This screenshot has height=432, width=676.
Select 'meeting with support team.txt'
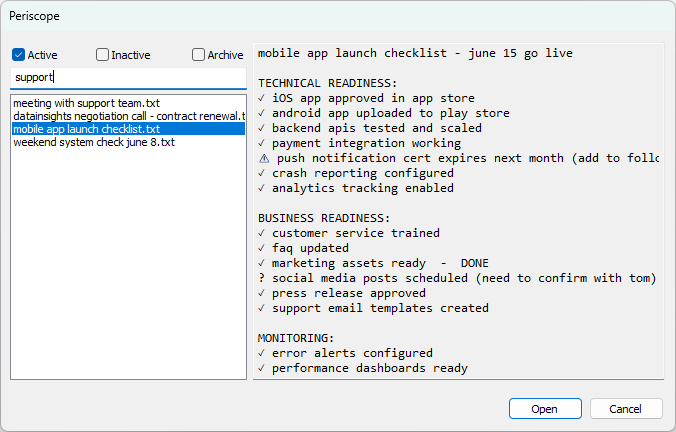click(x=87, y=103)
